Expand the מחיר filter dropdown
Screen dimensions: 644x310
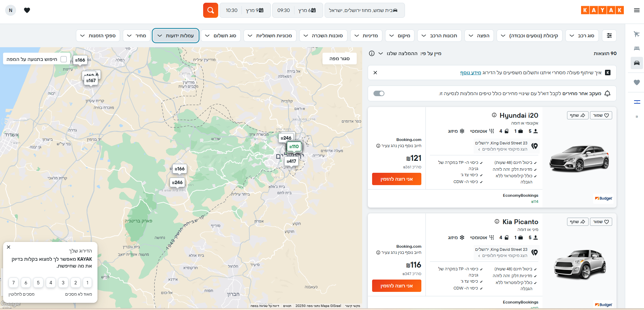[137, 36]
